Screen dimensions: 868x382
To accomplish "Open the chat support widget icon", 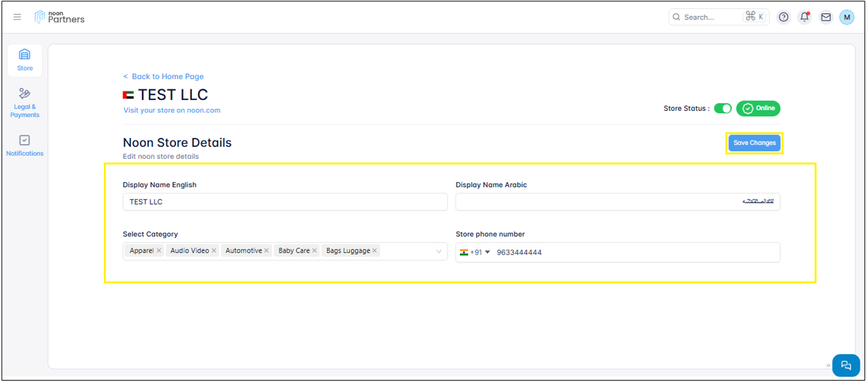I will tap(845, 365).
